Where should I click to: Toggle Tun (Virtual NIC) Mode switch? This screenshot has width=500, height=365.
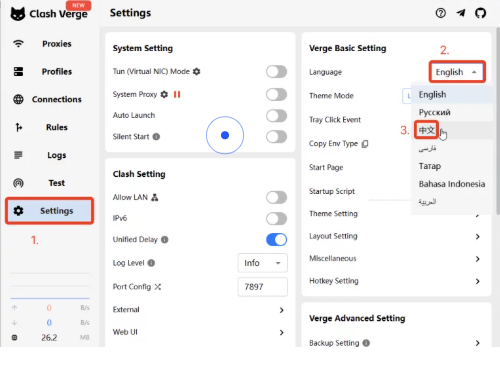(x=276, y=71)
